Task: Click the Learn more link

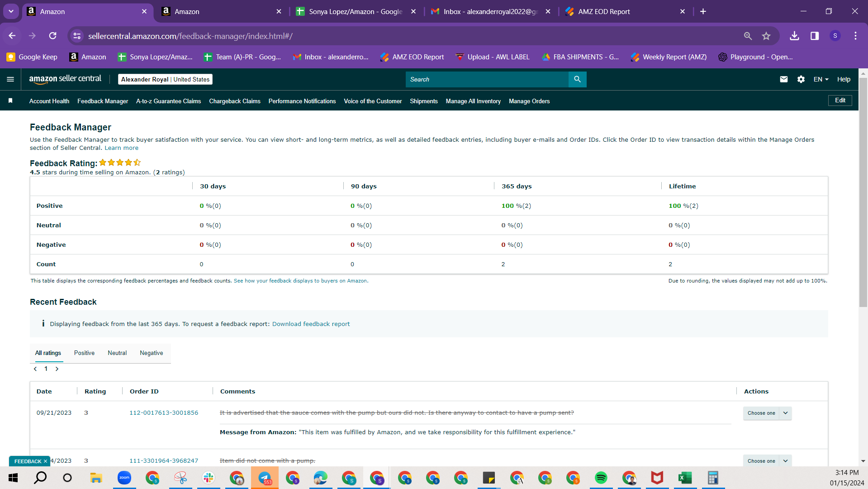Action: coord(122,148)
